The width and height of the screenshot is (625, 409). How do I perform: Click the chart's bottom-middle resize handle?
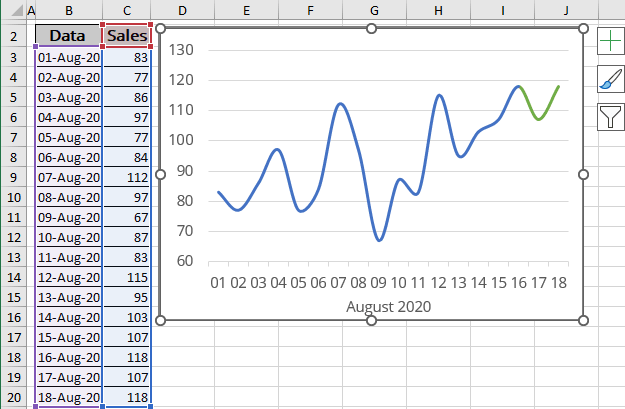[x=371, y=320]
